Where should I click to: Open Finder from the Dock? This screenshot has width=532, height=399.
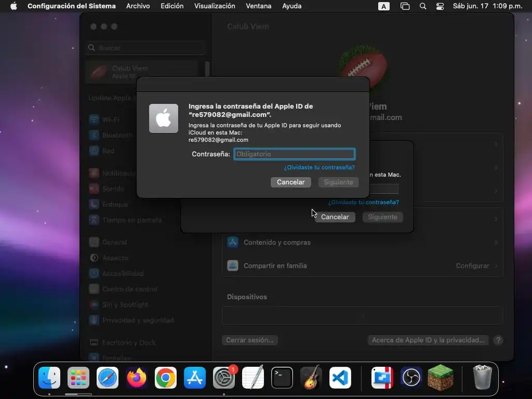pos(49,378)
